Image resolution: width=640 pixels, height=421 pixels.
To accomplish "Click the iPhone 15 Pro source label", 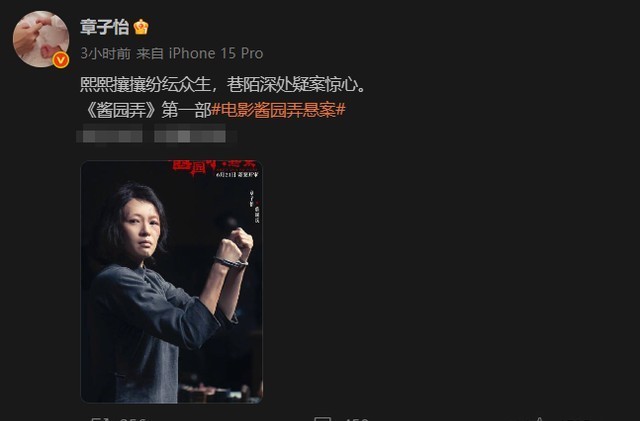I will point(216,53).
